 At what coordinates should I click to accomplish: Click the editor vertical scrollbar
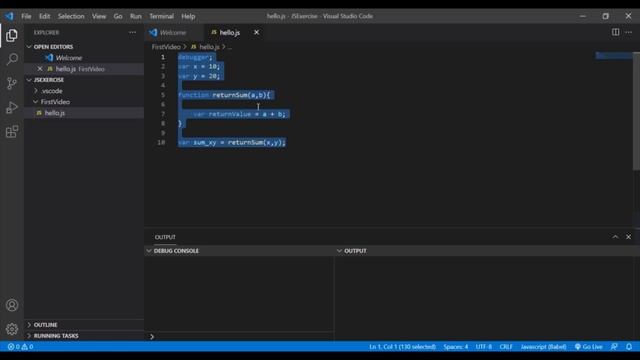tap(636, 111)
